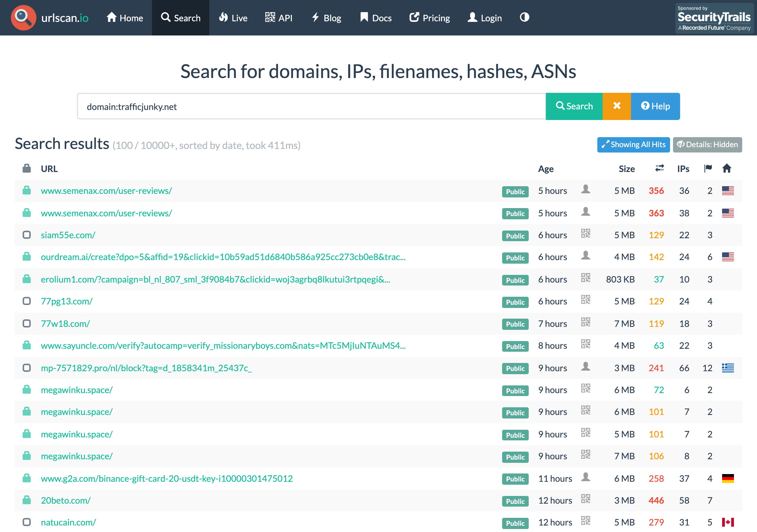Open the Live scans page
This screenshot has height=532, width=757.
(x=233, y=18)
